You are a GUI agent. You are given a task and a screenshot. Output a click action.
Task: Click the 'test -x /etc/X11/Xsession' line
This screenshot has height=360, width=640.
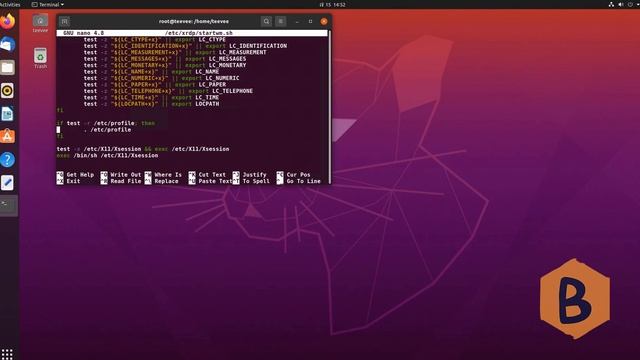point(142,149)
